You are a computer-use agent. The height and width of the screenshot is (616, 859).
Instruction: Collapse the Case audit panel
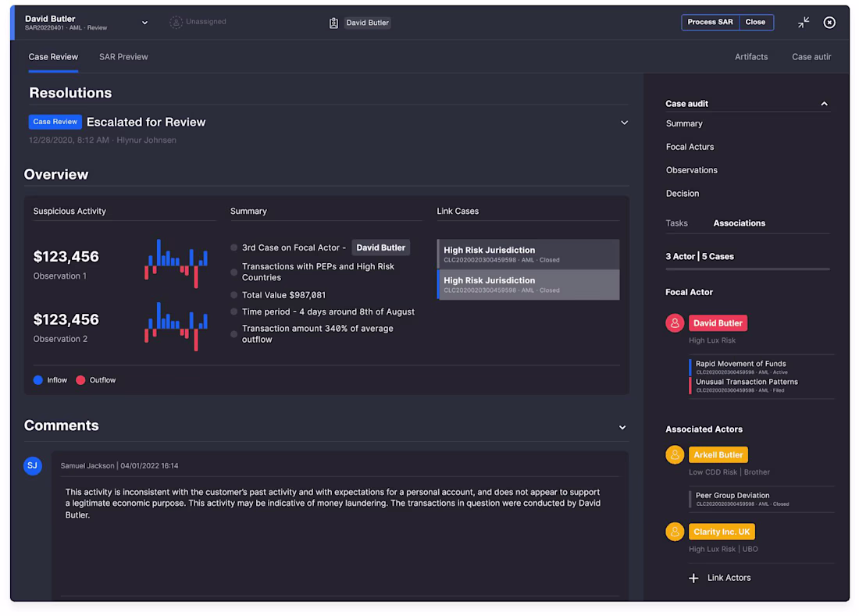click(824, 104)
